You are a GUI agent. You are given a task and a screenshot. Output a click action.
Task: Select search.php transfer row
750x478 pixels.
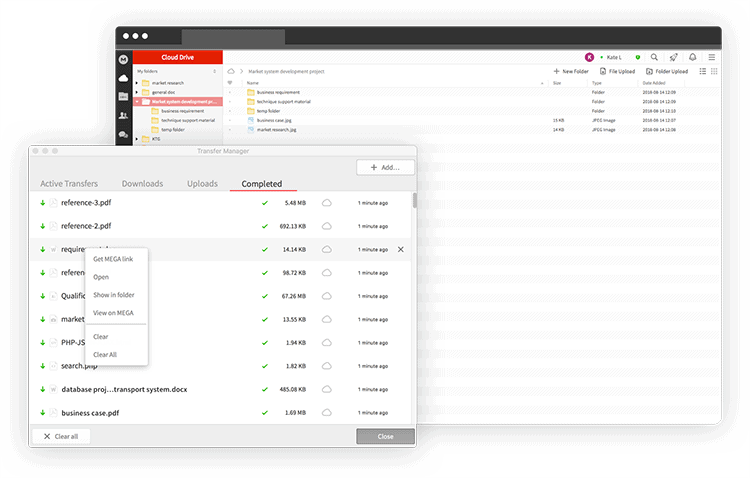[x=221, y=366]
